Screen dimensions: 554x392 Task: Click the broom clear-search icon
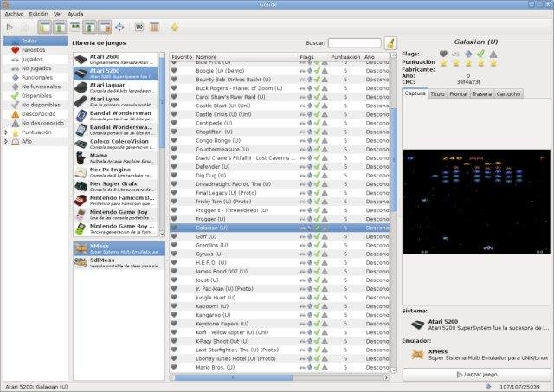[390, 43]
